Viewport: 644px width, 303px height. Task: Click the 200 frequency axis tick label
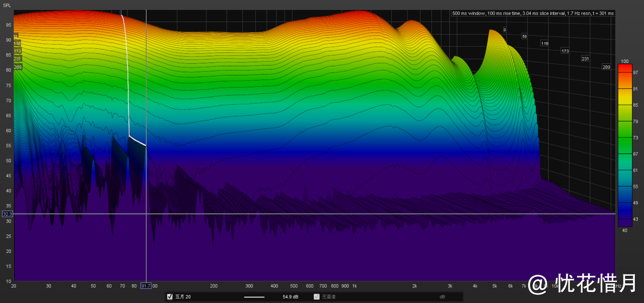[x=213, y=286]
